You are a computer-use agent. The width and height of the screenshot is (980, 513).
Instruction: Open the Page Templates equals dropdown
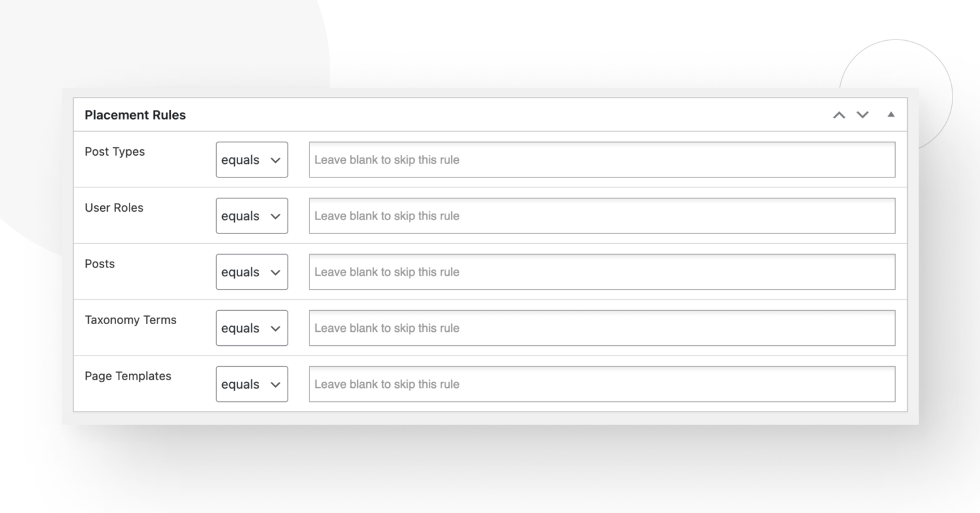[251, 384]
